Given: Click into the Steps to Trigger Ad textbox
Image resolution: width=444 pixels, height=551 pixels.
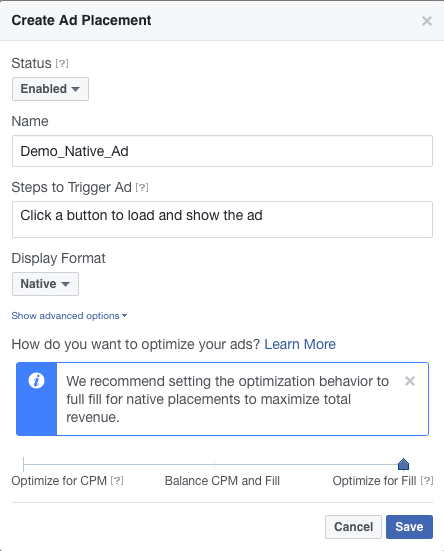Looking at the screenshot, I should [x=222, y=220].
